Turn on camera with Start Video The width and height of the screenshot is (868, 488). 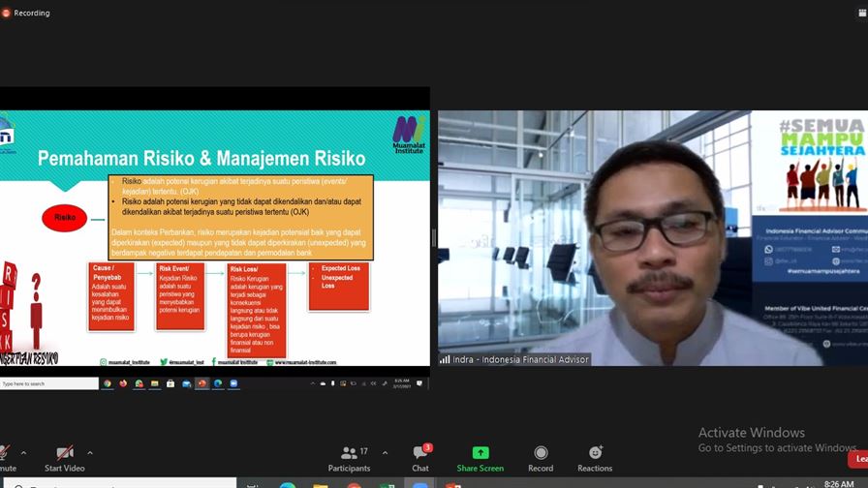click(x=65, y=457)
